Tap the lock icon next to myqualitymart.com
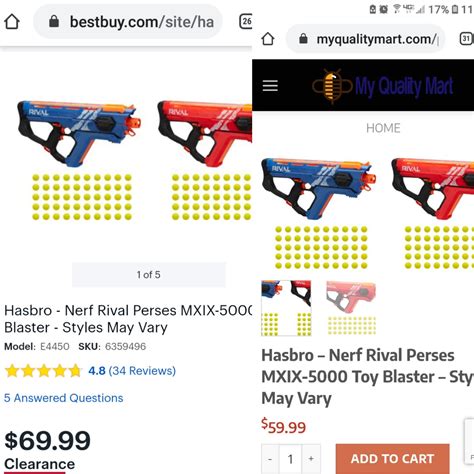The width and height of the screenshot is (474, 474). click(x=303, y=39)
